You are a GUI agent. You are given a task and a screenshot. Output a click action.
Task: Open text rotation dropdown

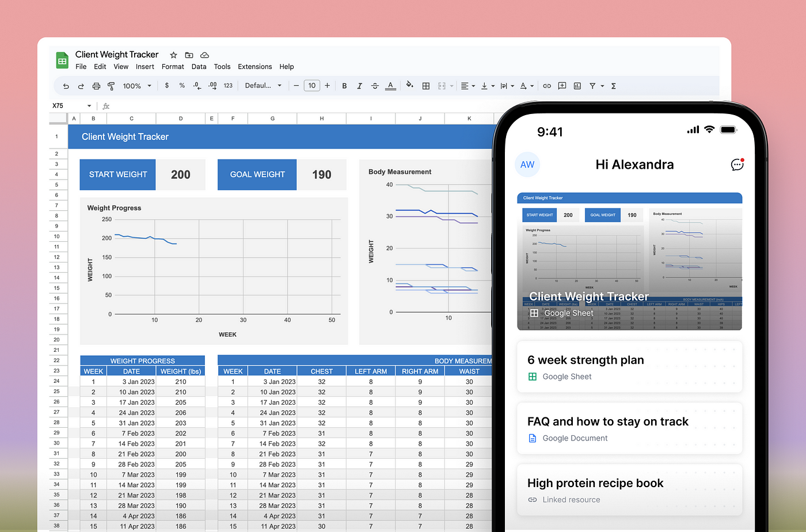[526, 86]
